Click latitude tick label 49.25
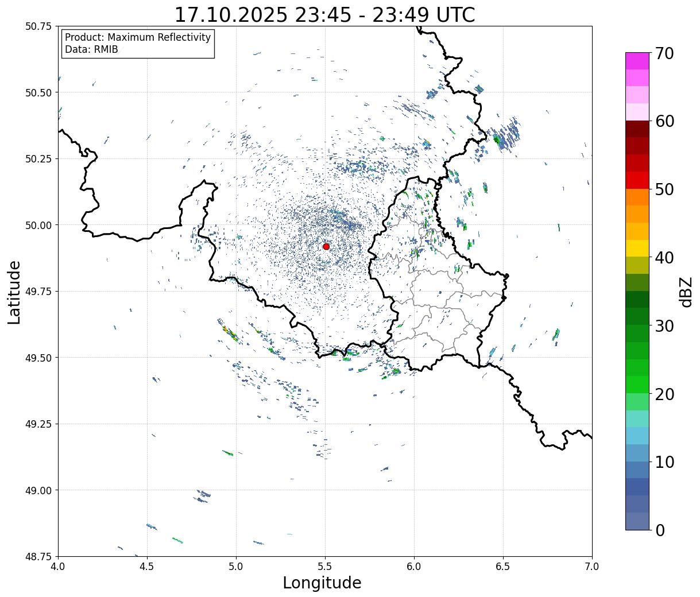The height and width of the screenshot is (597, 700). click(x=40, y=424)
